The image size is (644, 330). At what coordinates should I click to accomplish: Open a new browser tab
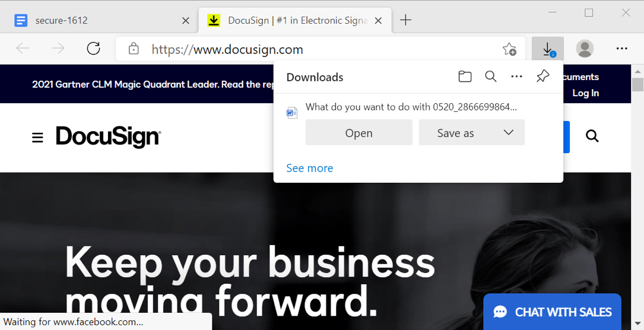405,20
